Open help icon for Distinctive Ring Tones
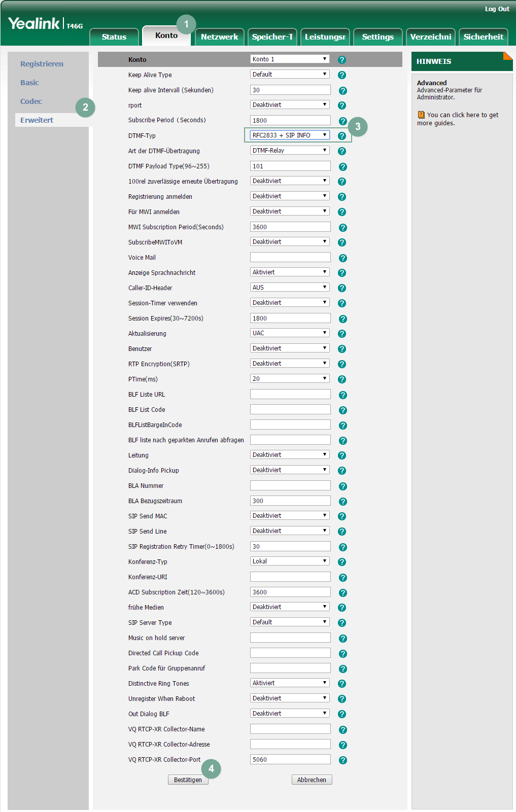The height and width of the screenshot is (812, 516). [x=342, y=684]
